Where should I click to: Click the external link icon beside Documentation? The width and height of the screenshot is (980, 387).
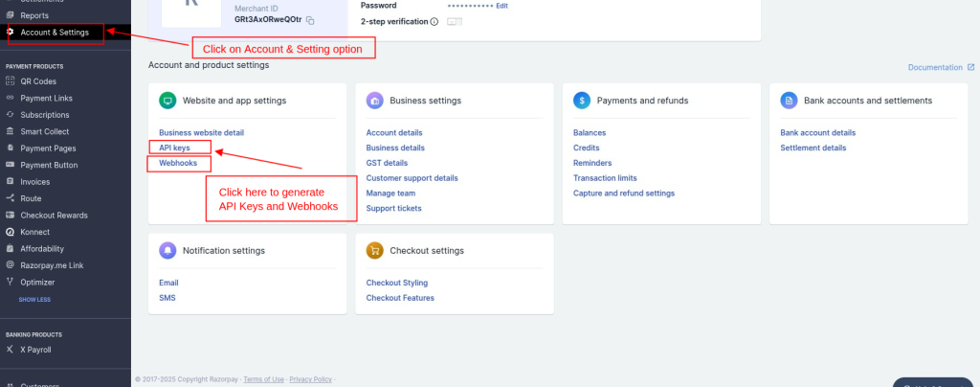coord(970,67)
